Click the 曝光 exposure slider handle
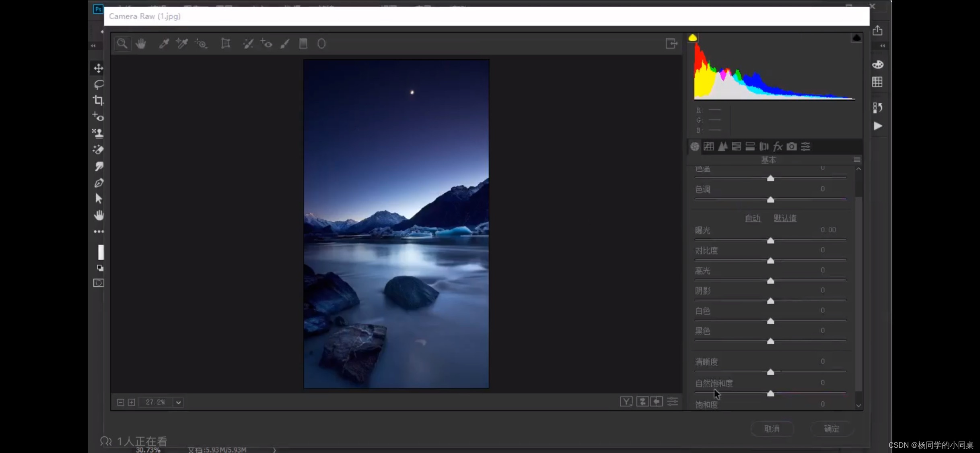 coord(770,241)
